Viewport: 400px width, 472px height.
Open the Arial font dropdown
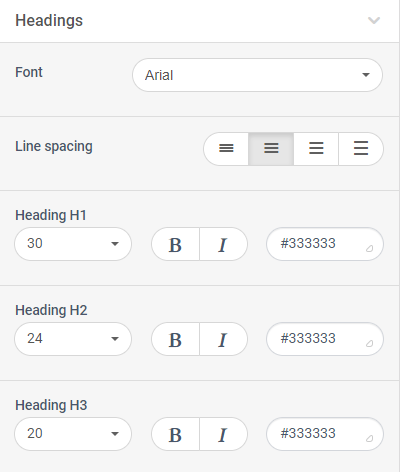tap(257, 75)
